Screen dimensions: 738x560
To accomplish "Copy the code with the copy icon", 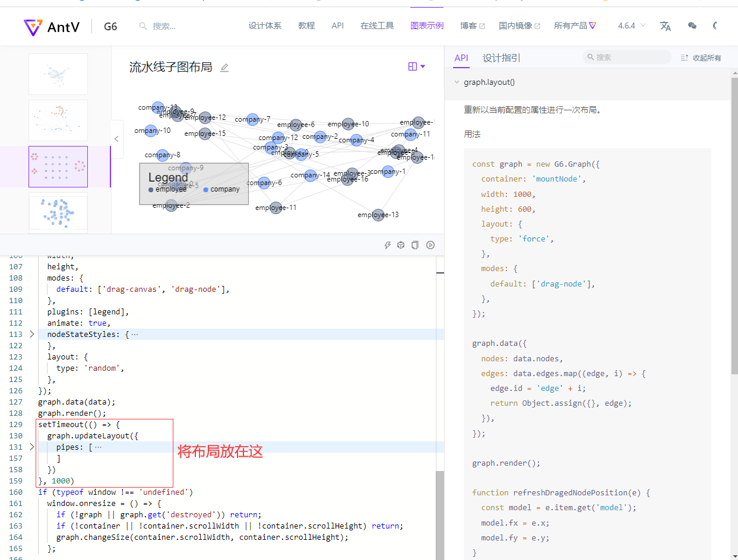I will [415, 244].
